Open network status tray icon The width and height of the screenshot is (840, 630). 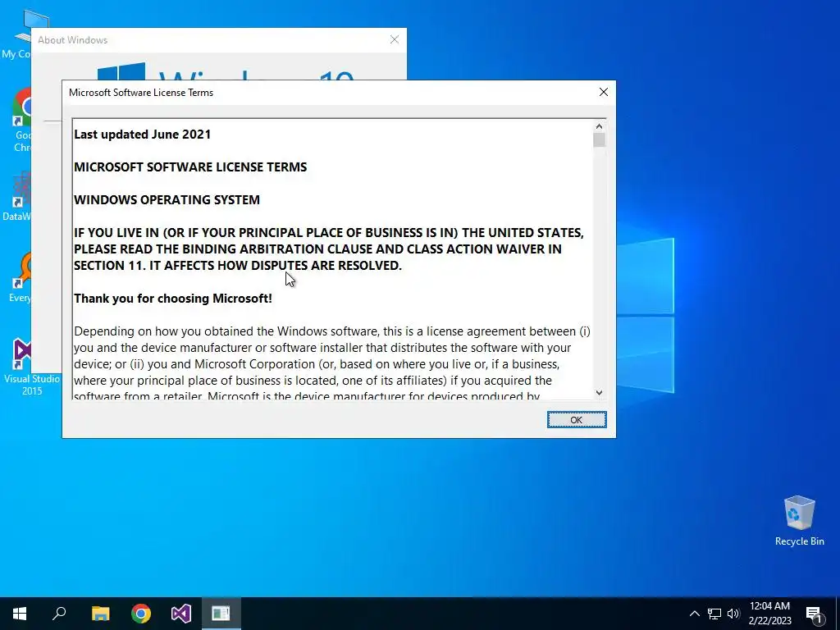pyautogui.click(x=714, y=614)
